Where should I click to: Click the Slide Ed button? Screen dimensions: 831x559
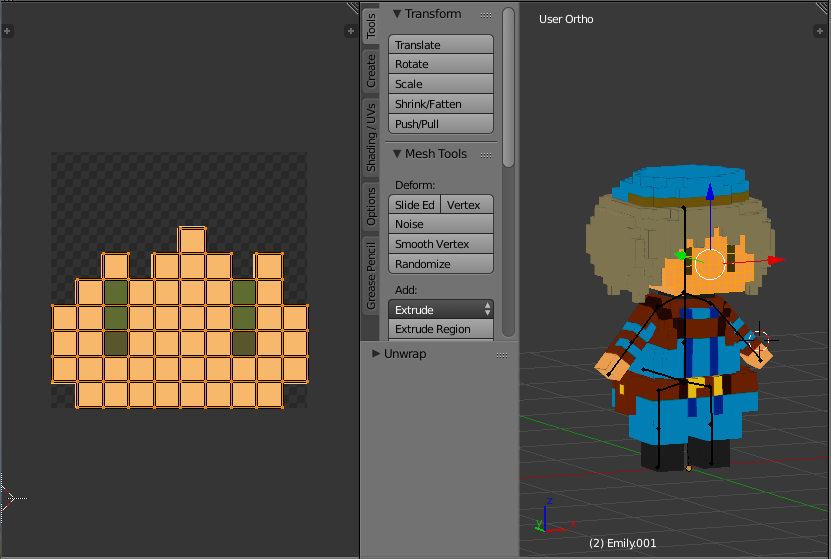click(x=414, y=205)
